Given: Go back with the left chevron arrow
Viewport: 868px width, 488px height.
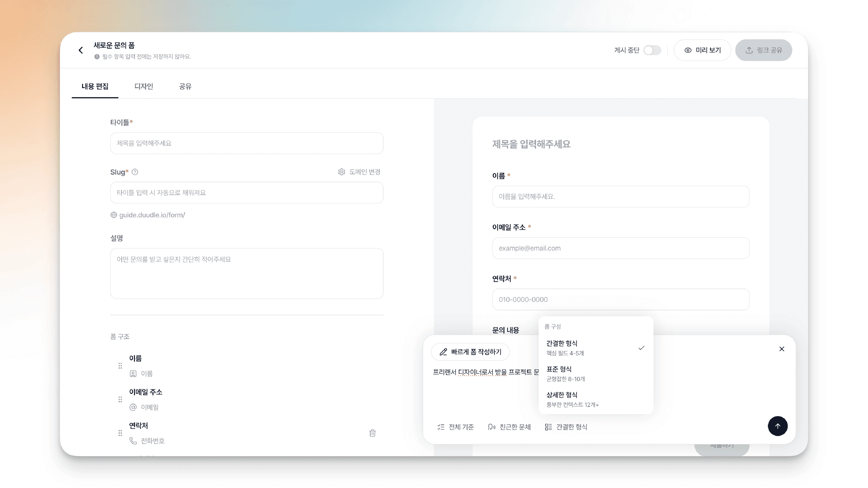Looking at the screenshot, I should pyautogui.click(x=81, y=50).
